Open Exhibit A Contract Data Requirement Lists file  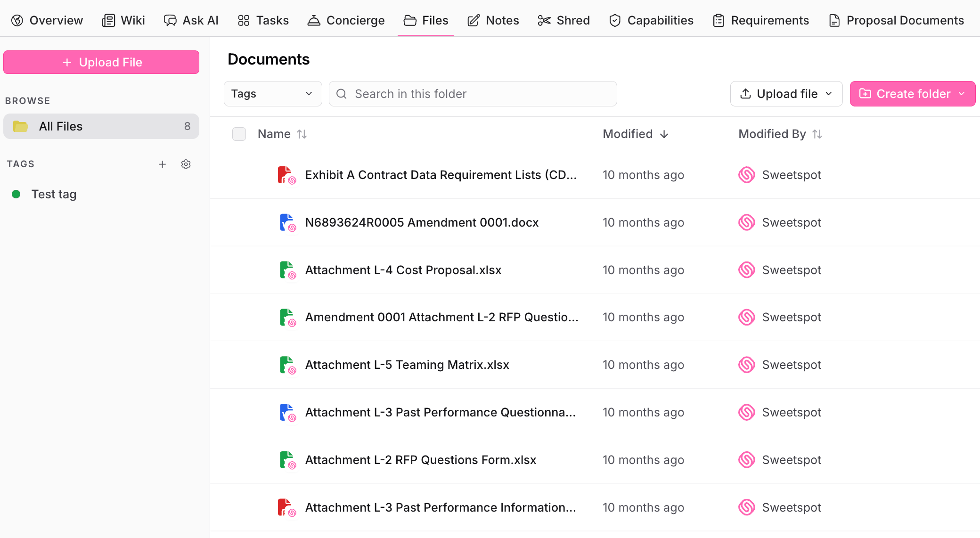pyautogui.click(x=441, y=175)
